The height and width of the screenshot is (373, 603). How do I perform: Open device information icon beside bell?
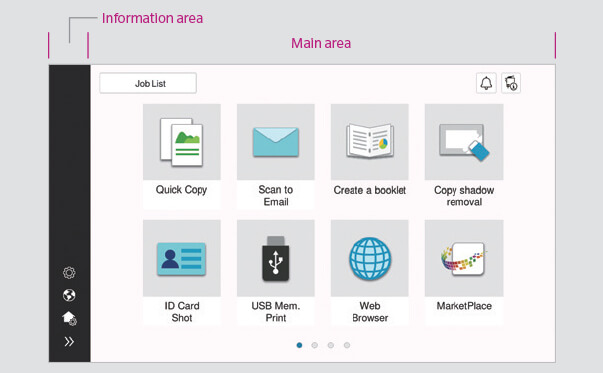click(511, 83)
